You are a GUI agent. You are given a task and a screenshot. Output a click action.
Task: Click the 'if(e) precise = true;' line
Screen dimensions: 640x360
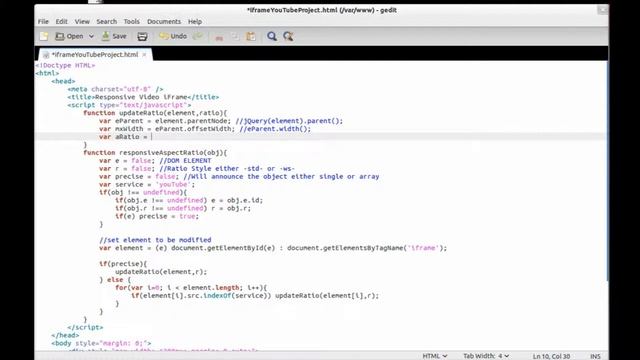(x=157, y=216)
